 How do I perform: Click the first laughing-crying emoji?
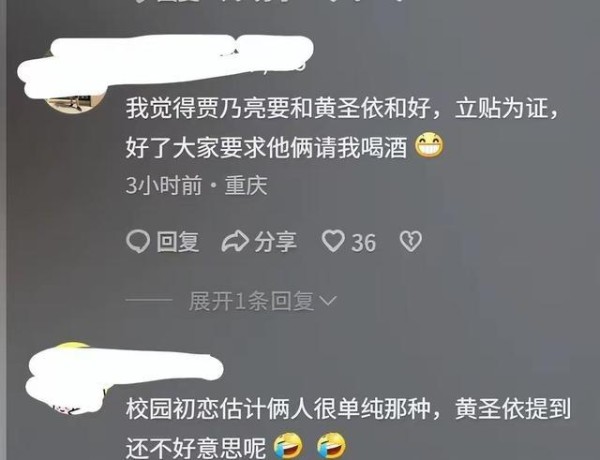click(289, 446)
